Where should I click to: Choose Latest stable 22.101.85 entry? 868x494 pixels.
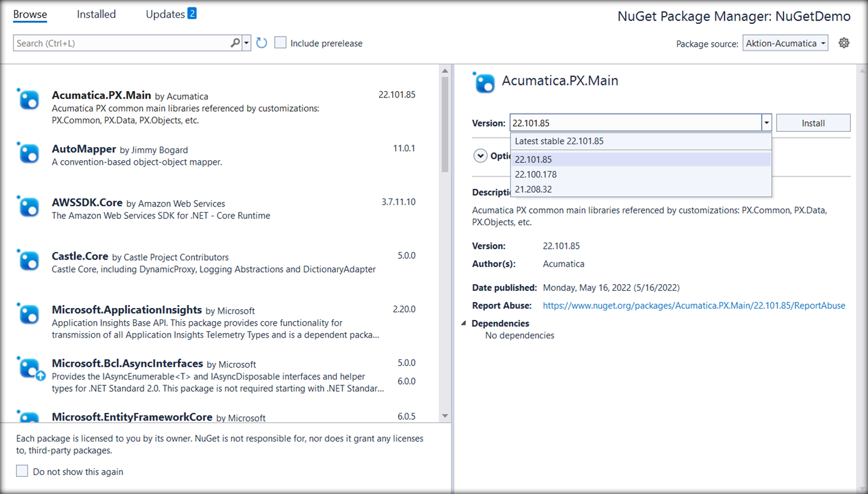pyautogui.click(x=641, y=141)
